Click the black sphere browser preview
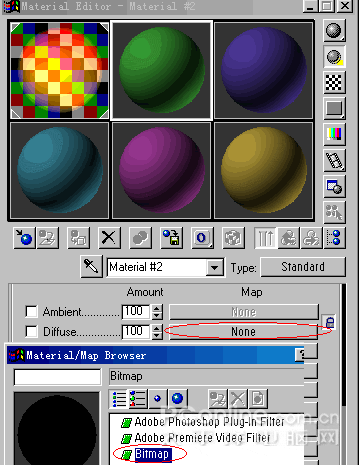Viewport: 360px width, 466px height. pos(57,429)
